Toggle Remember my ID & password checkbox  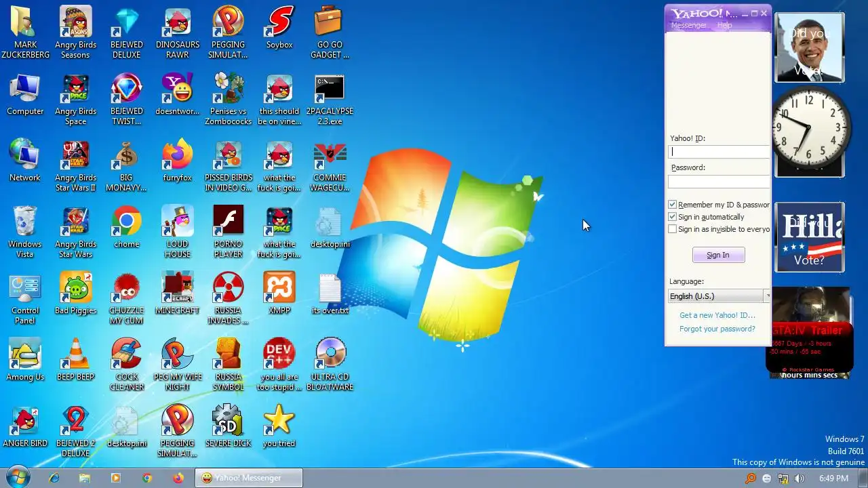coord(673,205)
